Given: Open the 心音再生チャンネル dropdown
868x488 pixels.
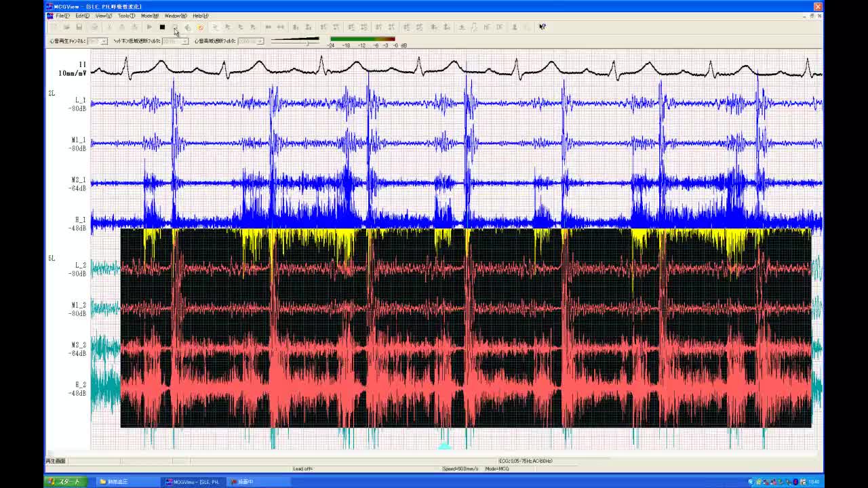Looking at the screenshot, I should 103,41.
